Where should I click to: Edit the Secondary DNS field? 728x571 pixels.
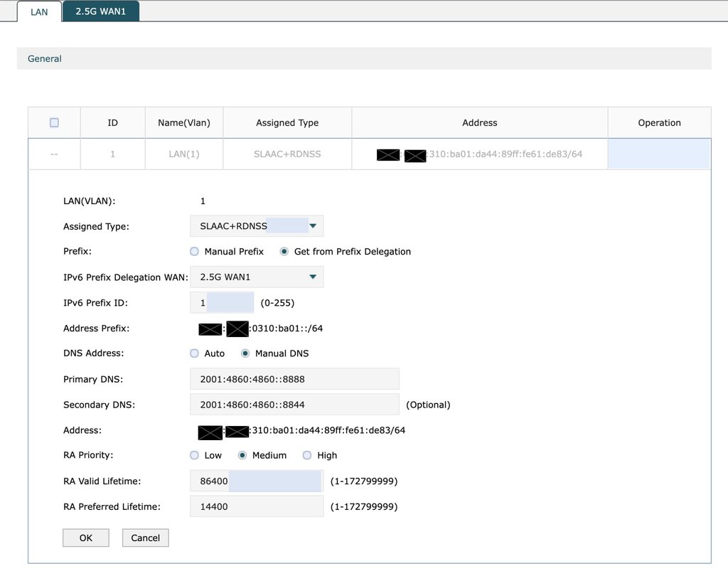coord(294,405)
